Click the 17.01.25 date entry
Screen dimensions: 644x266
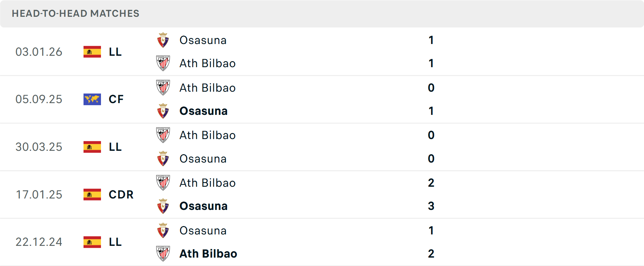pyautogui.click(x=39, y=194)
